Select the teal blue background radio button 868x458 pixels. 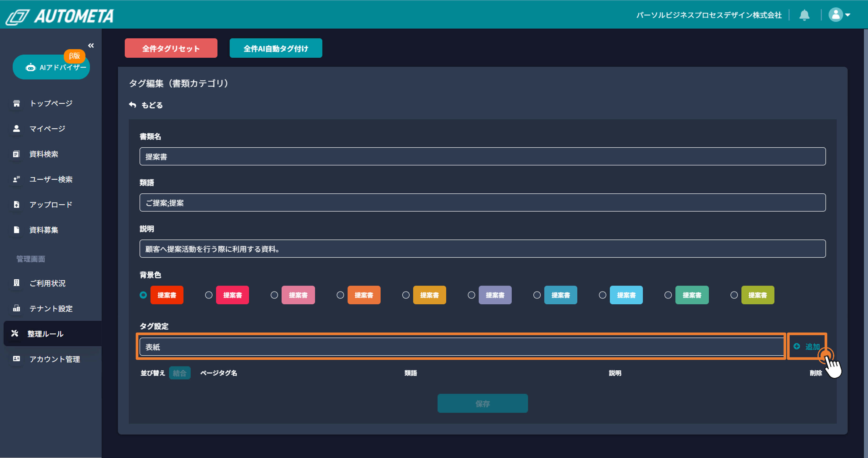click(x=537, y=295)
